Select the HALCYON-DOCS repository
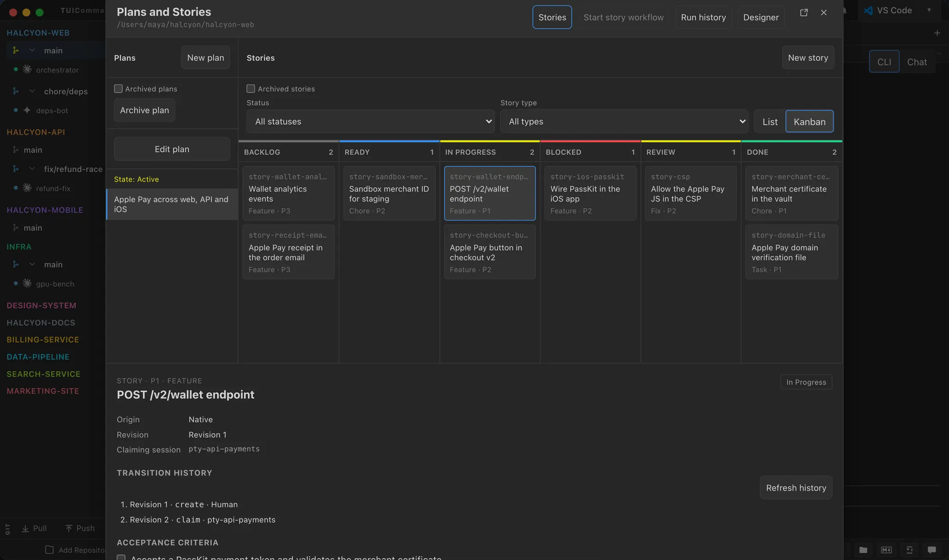The width and height of the screenshot is (949, 560). tap(41, 322)
